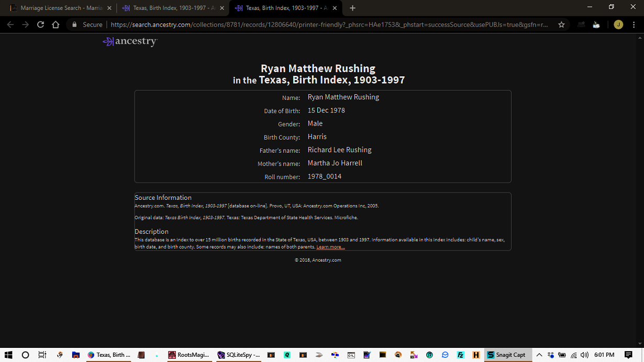Close the Marriage License Search tab
644x362 pixels.
coord(109,8)
